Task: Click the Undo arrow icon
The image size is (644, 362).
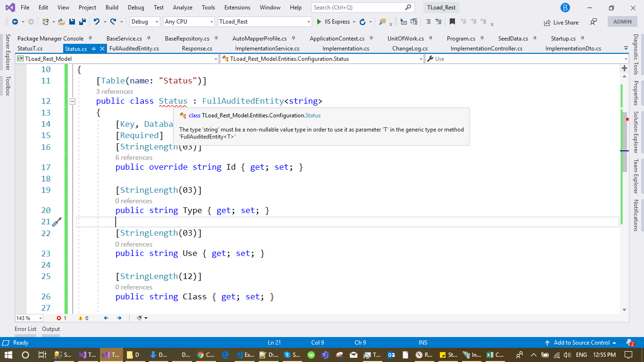Action: coord(97,22)
